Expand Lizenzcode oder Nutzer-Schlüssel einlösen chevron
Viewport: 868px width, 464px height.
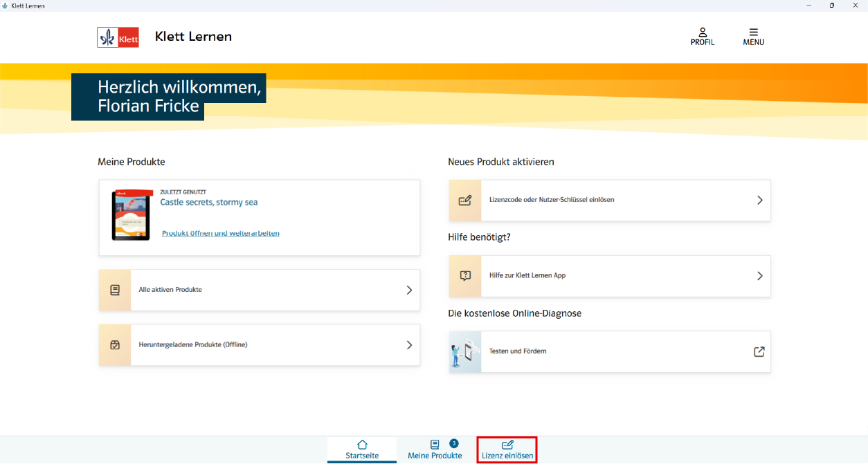pyautogui.click(x=759, y=201)
